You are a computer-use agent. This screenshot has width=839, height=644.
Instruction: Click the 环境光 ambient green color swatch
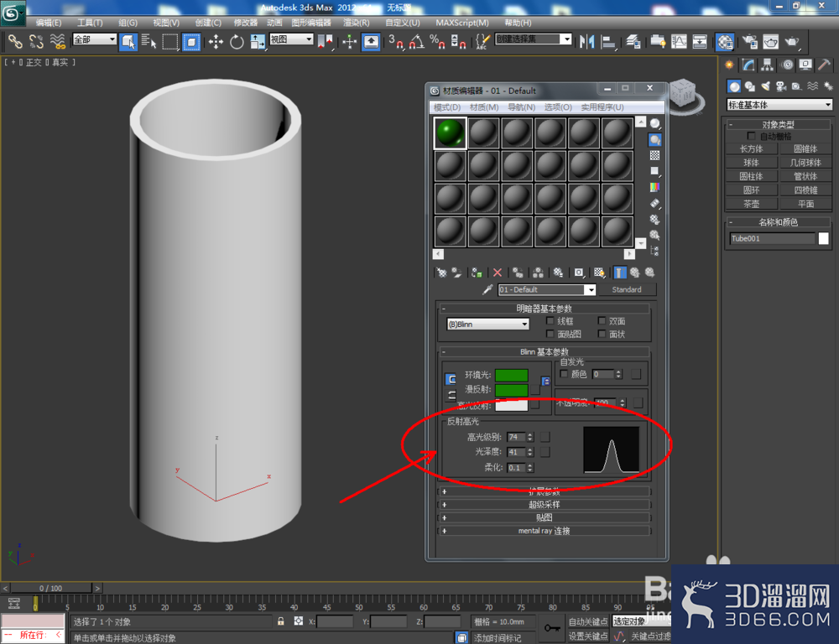tap(512, 375)
